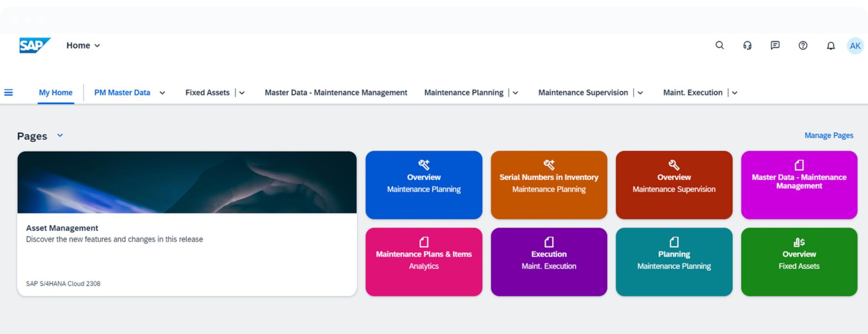
Task: Open the green Overview Fixed Assets tile
Action: [x=799, y=261]
